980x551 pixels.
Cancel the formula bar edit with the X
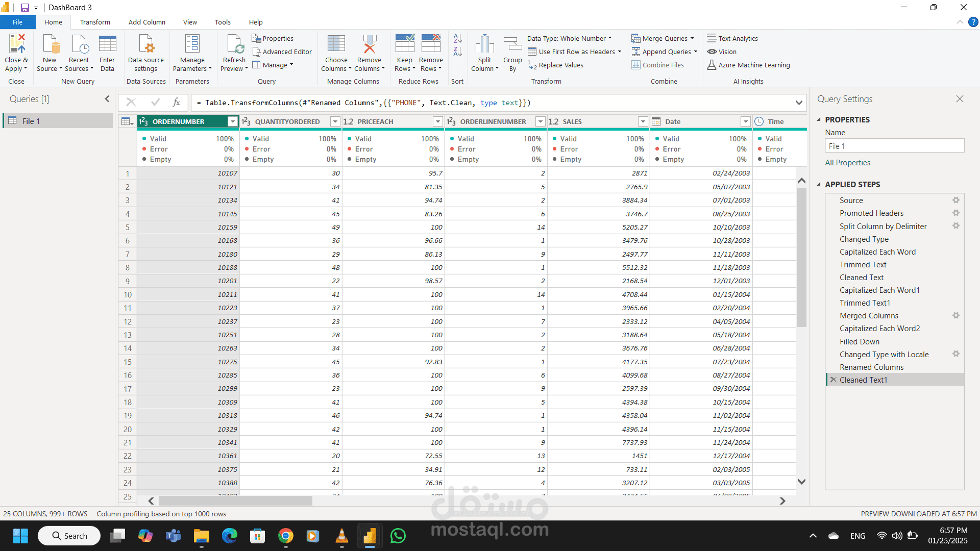131,103
